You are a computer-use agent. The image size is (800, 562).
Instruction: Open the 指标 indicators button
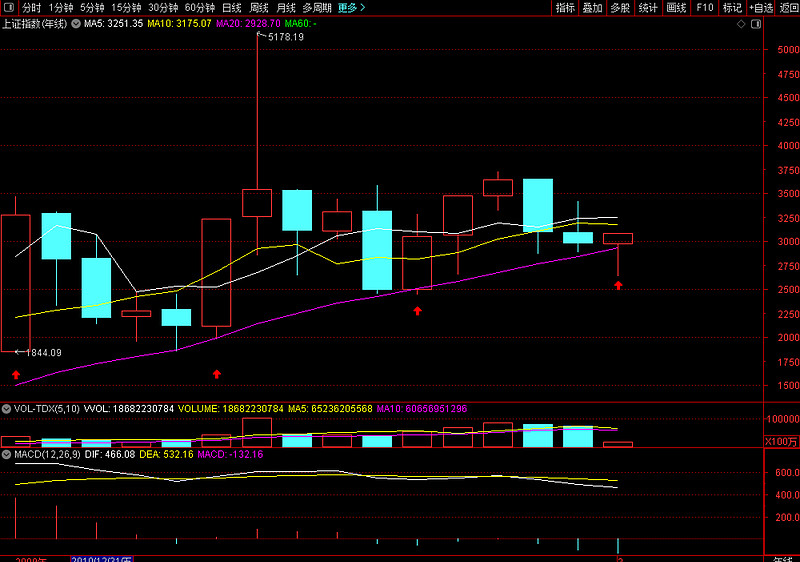pos(565,8)
